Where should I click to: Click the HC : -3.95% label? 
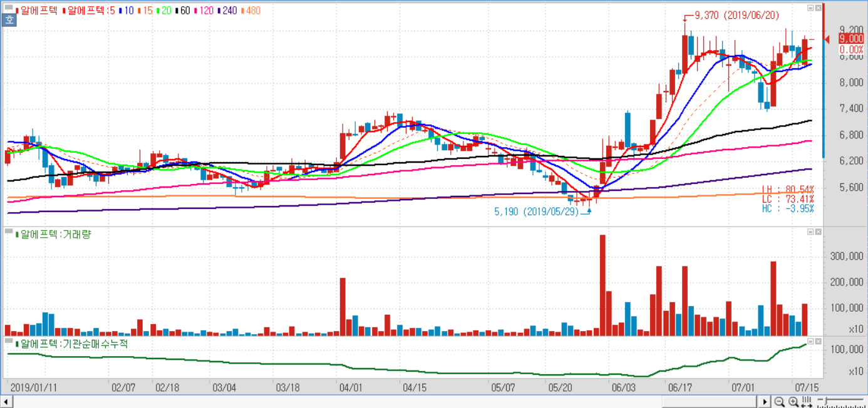[x=788, y=208]
